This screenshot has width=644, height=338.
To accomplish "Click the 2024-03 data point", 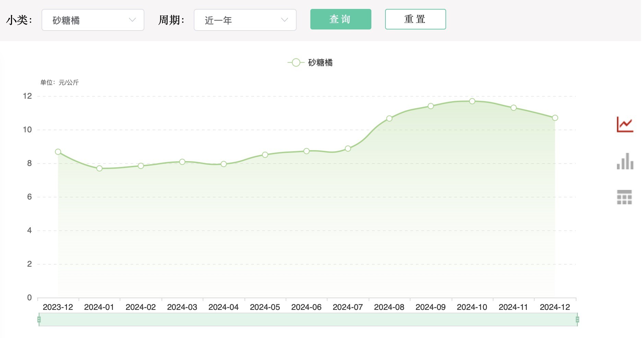I will point(182,162).
